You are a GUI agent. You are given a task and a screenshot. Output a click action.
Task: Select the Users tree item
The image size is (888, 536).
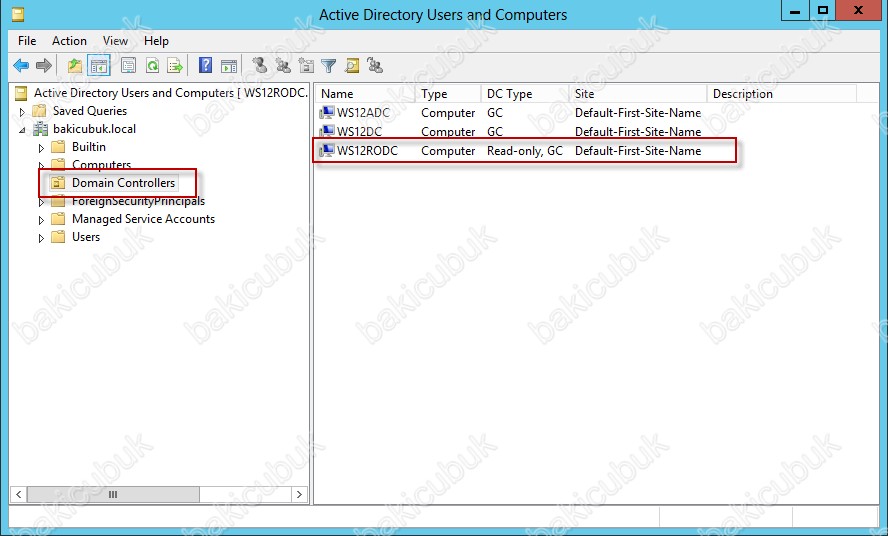point(86,237)
